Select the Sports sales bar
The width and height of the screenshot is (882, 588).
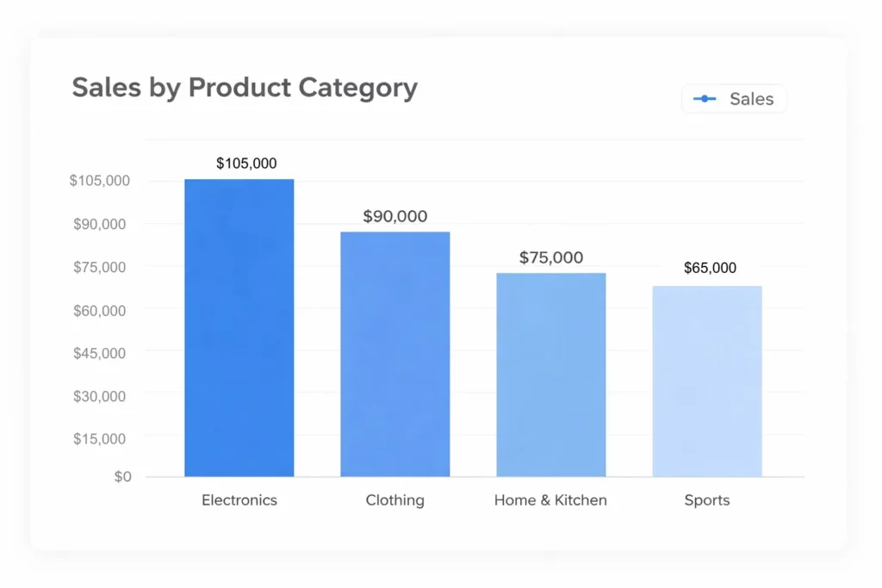tap(706, 381)
